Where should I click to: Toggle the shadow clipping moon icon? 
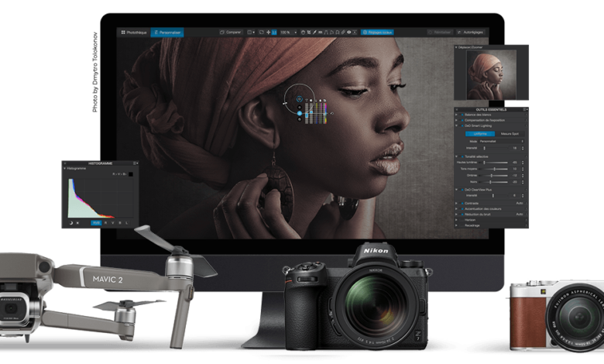pyautogui.click(x=71, y=222)
